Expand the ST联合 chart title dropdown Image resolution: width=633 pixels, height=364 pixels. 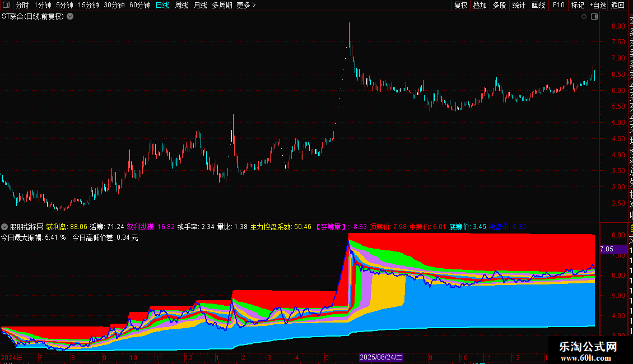coord(70,17)
